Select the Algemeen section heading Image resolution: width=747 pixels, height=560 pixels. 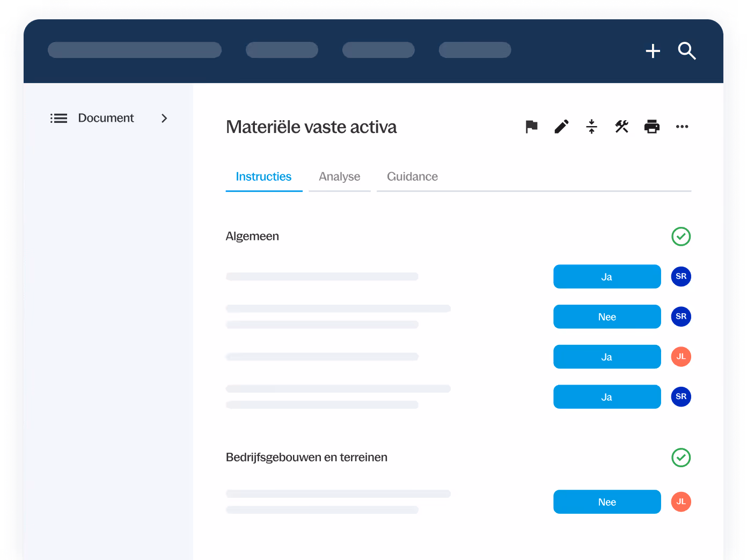click(252, 237)
